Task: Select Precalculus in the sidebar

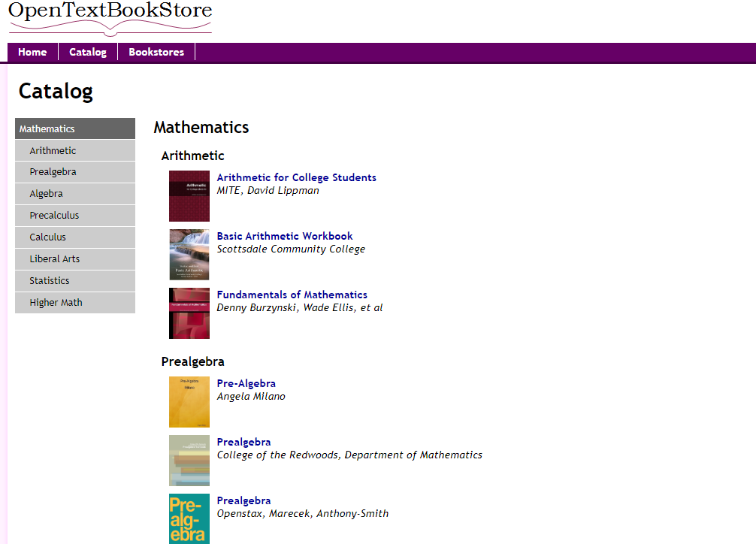Action: [x=75, y=216]
